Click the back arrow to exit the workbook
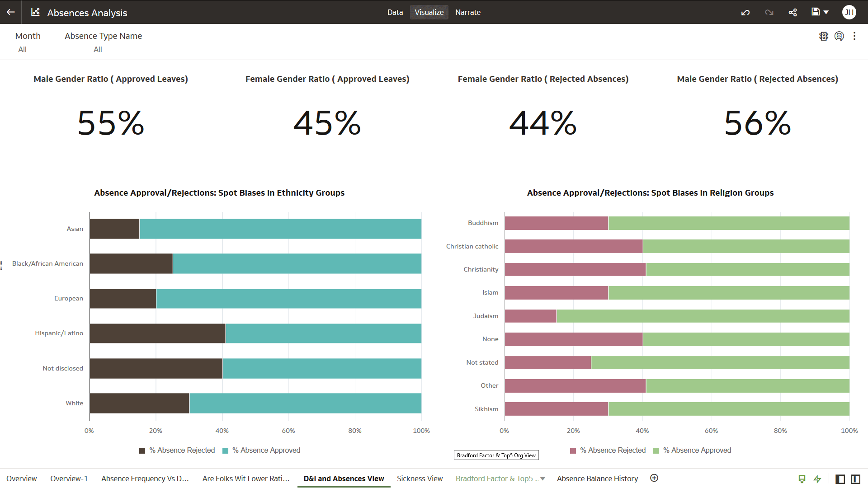Screen dimensions: 868x488 [9, 12]
